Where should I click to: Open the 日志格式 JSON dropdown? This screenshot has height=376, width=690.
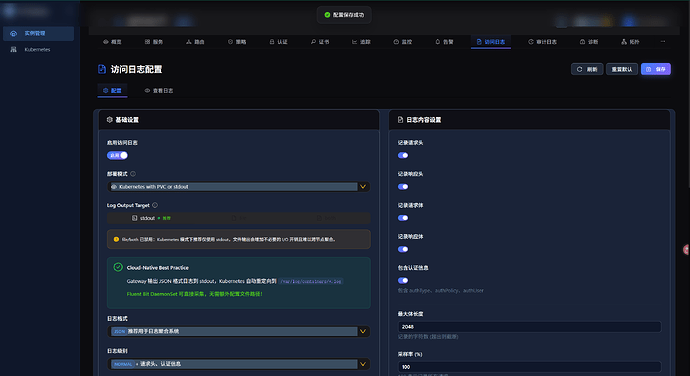(x=239, y=331)
